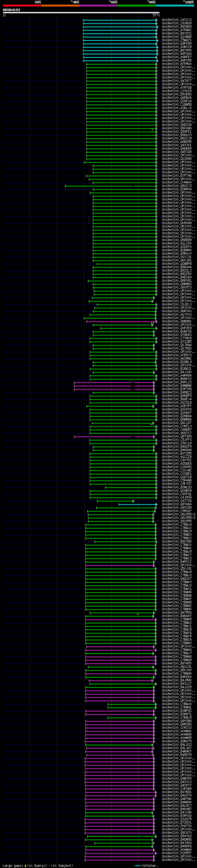This screenshot has height=868, width=197.
Task: Select hit label UniRef100_B9I127
Action: tap(177, 684)
